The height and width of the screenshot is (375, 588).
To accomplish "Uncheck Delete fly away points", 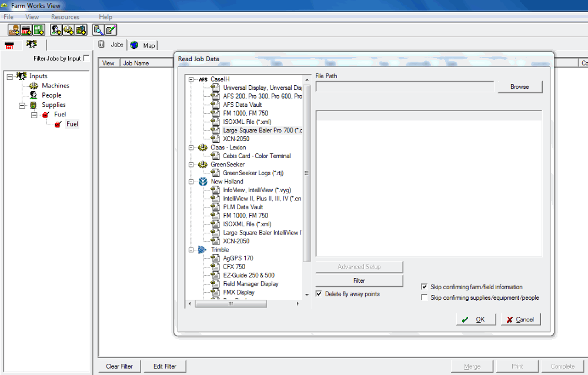I will (x=319, y=294).
